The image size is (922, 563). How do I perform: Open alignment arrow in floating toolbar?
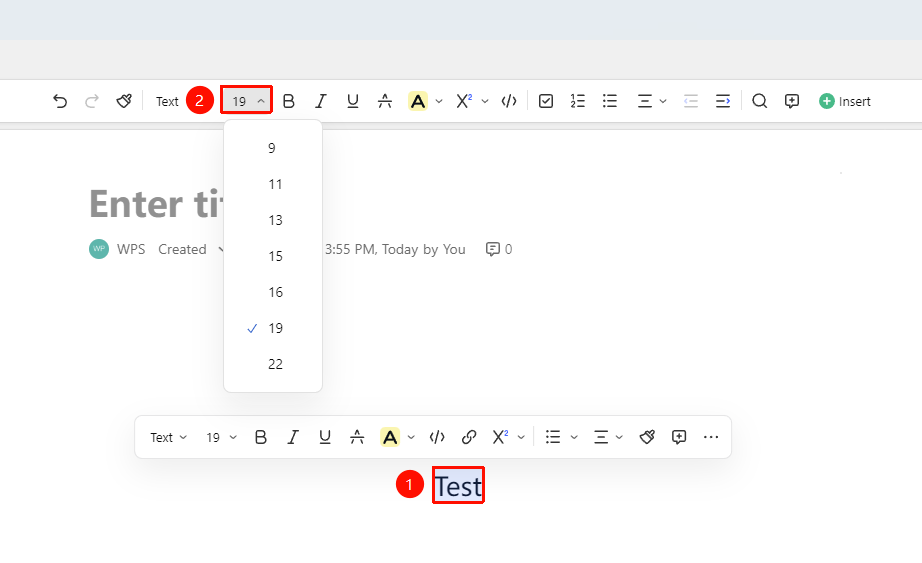[619, 437]
